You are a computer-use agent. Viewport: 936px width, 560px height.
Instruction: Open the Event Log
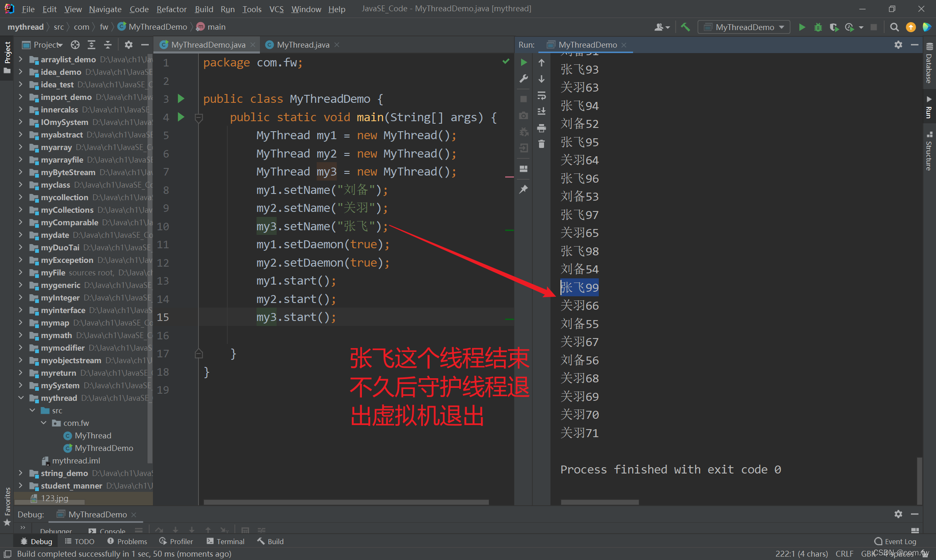[895, 541]
